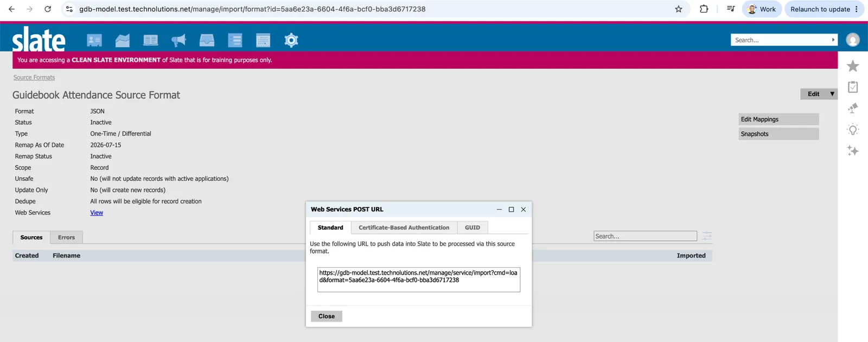Click the Snapshots button
This screenshot has width=868, height=342.
tap(778, 134)
